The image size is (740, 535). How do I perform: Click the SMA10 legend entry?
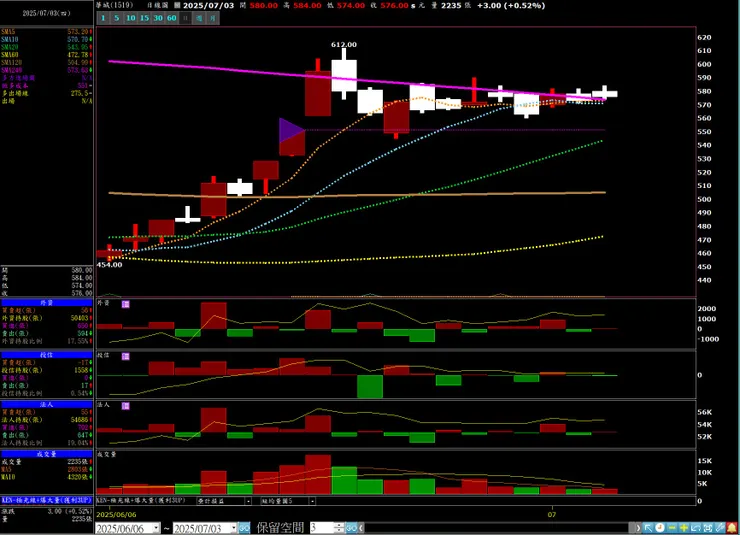pyautogui.click(x=46, y=40)
